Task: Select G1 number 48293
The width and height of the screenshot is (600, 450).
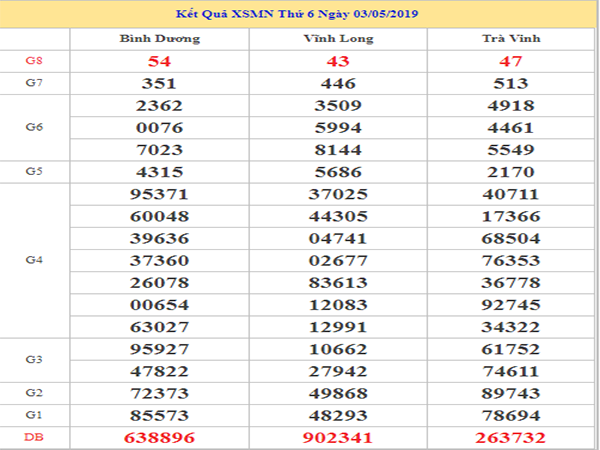Action: [338, 416]
